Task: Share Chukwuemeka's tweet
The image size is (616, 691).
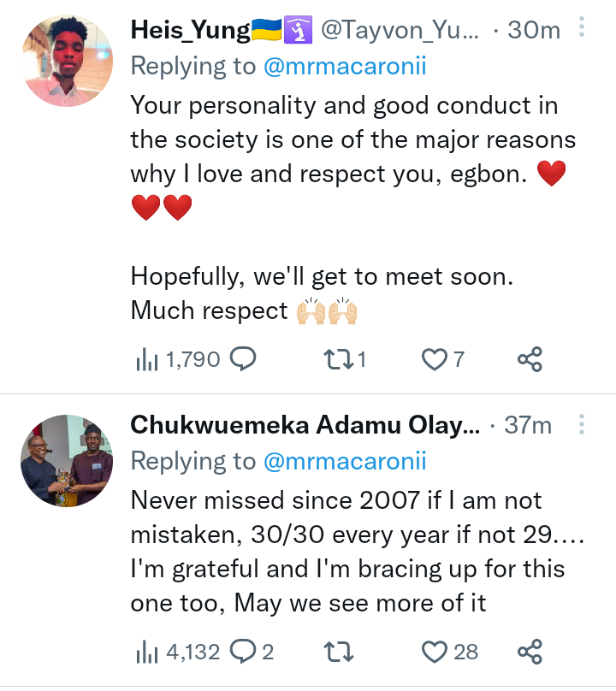Action: (x=530, y=653)
